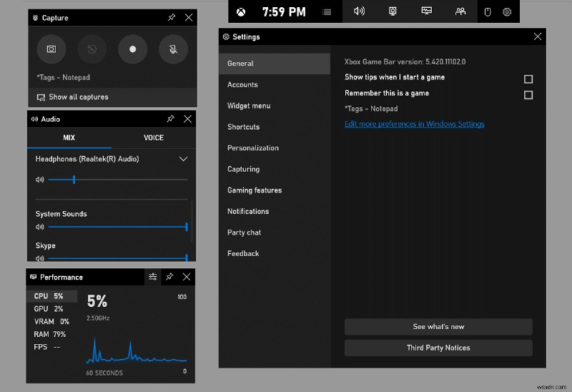Adjust the Headphones master volume slider
This screenshot has width=572, height=392.
(x=118, y=180)
